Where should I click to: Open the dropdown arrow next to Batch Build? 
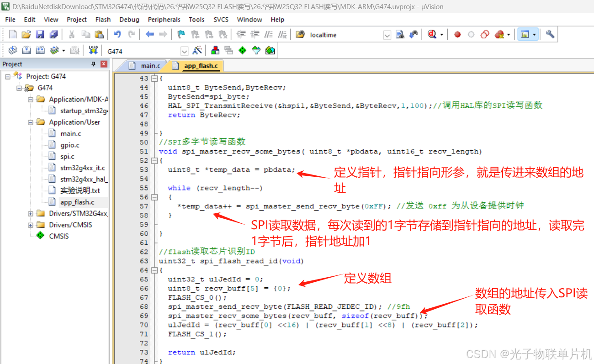[64, 51]
